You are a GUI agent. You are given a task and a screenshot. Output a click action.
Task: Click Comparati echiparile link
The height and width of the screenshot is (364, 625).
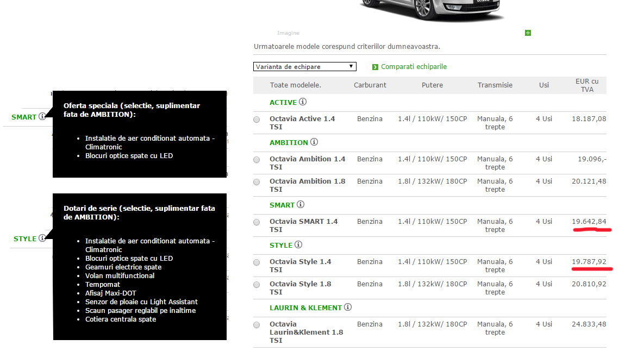[414, 66]
